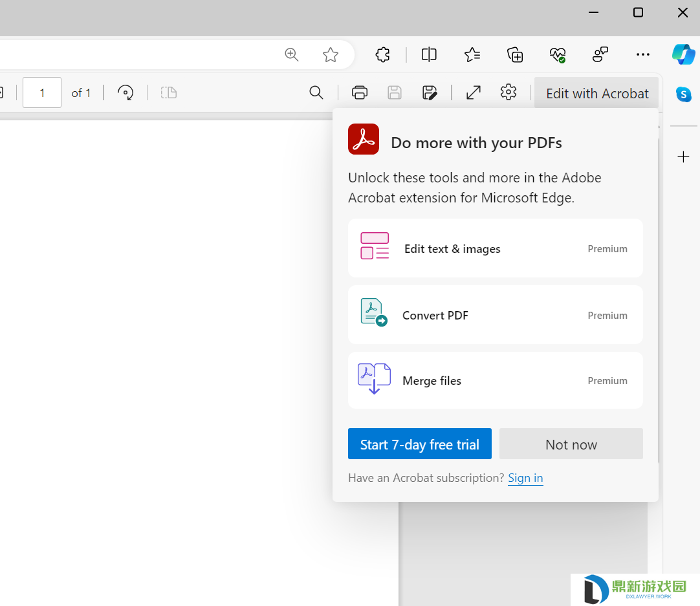Open the Collections icon
The width and height of the screenshot is (700, 606).
pos(515,54)
